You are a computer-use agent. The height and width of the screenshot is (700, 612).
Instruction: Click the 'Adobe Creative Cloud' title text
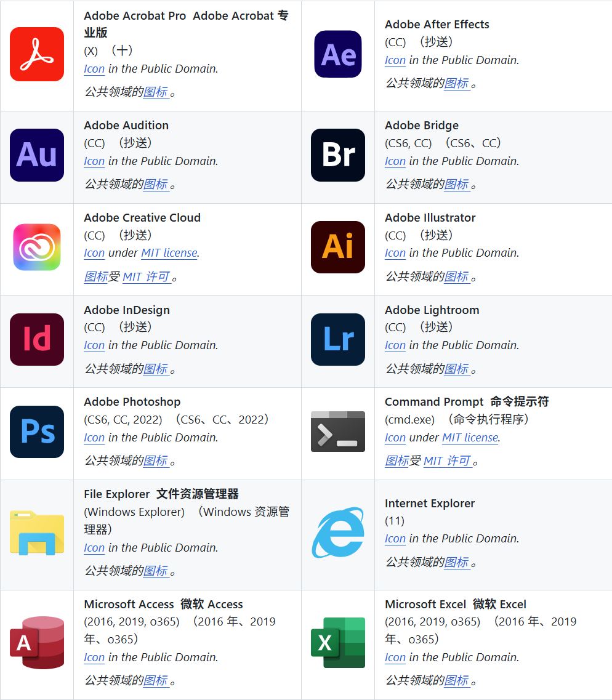(142, 218)
